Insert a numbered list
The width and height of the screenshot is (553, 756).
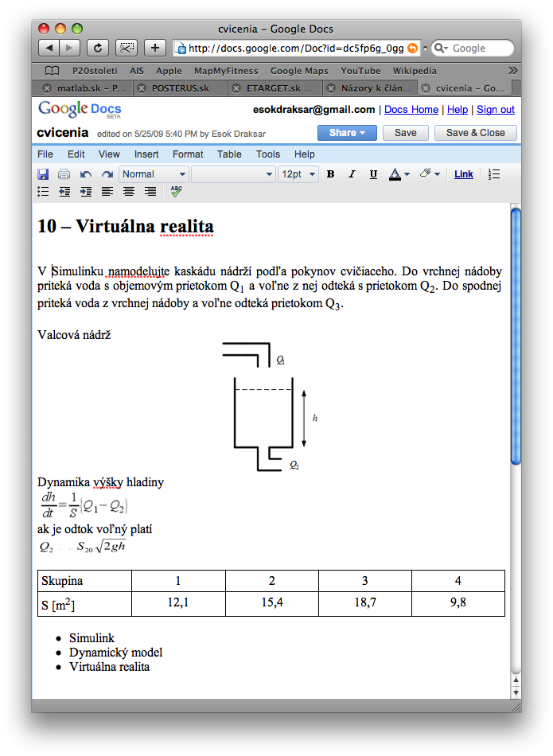[493, 174]
